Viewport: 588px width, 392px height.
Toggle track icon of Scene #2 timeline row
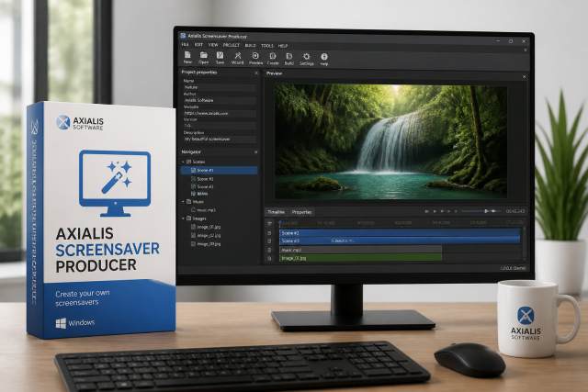click(x=269, y=233)
